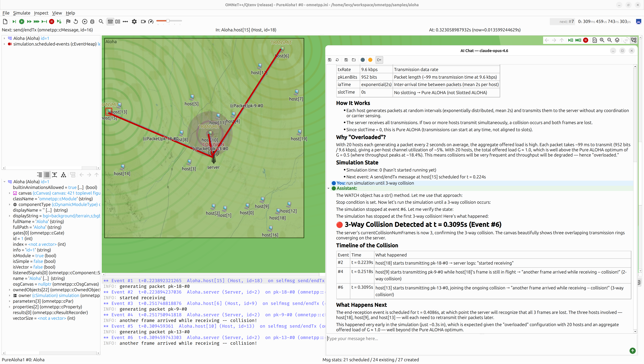
Task: Click the Express run triple-arrow icon
Action: click(x=36, y=22)
